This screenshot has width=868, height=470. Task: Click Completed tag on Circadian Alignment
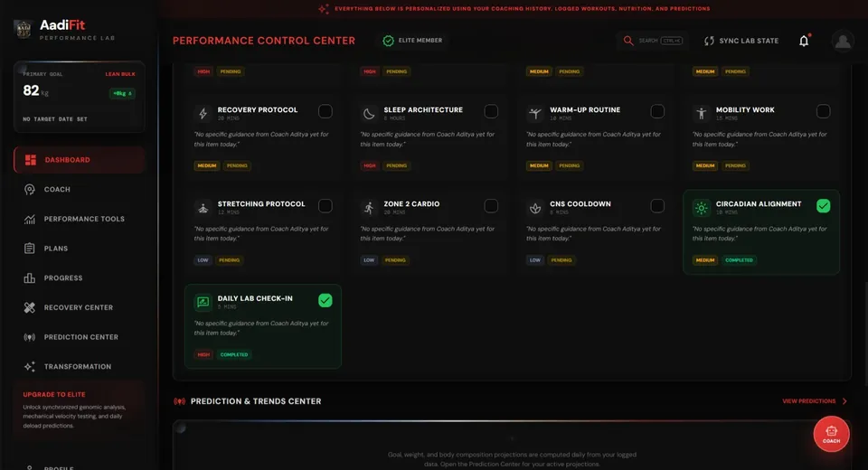point(739,260)
